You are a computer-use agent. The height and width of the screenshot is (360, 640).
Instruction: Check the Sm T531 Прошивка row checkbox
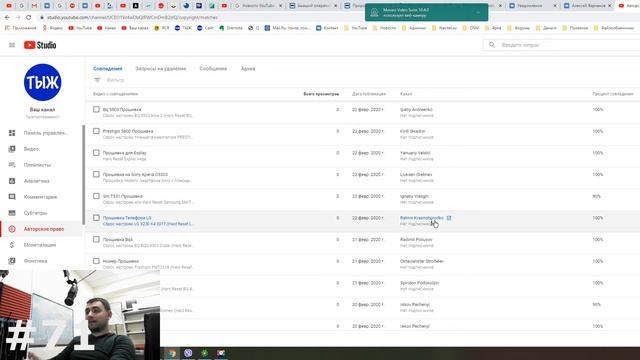click(96, 196)
